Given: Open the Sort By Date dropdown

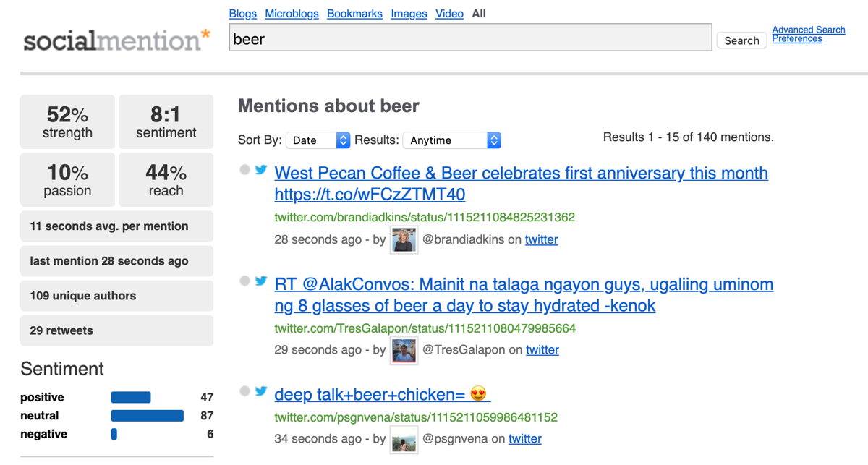Looking at the screenshot, I should pyautogui.click(x=318, y=140).
